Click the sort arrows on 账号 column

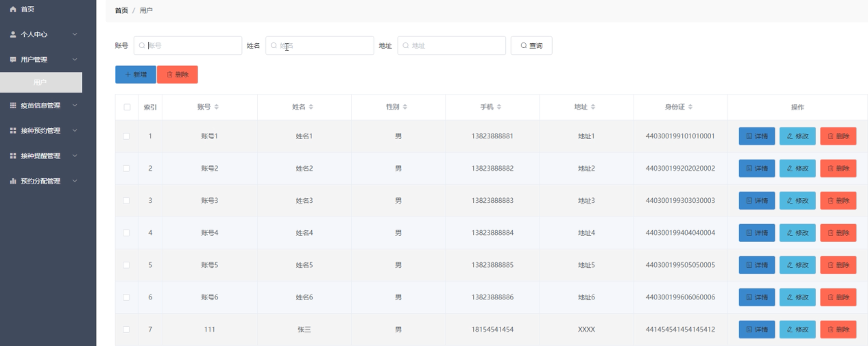(217, 107)
